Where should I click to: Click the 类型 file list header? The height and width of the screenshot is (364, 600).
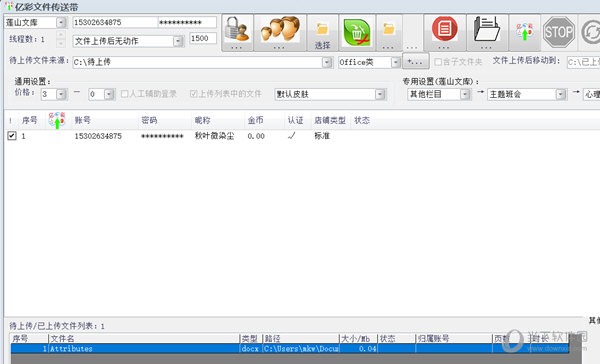click(250, 338)
